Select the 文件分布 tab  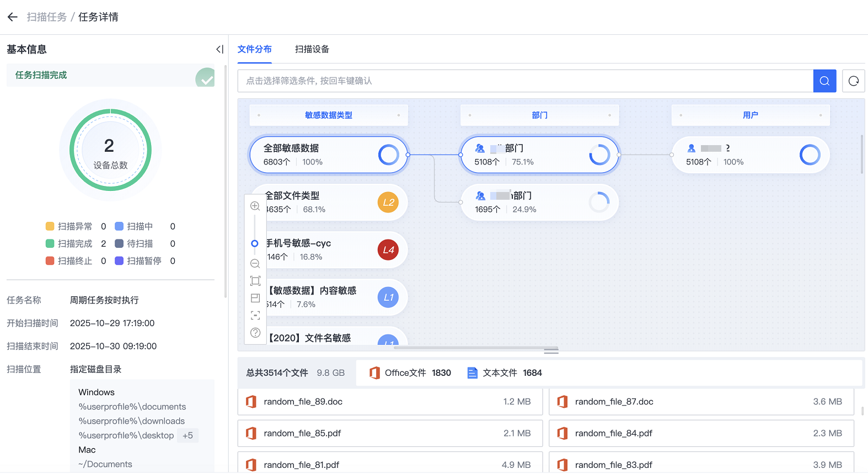click(255, 49)
